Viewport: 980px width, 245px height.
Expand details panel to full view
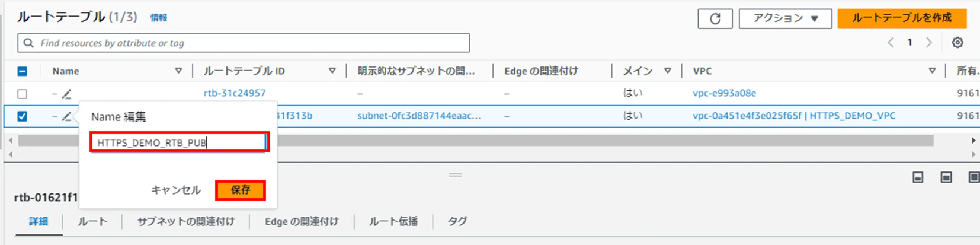[973, 177]
